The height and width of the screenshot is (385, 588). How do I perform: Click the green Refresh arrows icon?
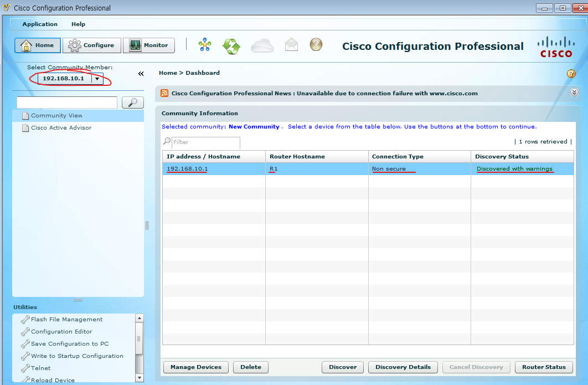point(231,46)
